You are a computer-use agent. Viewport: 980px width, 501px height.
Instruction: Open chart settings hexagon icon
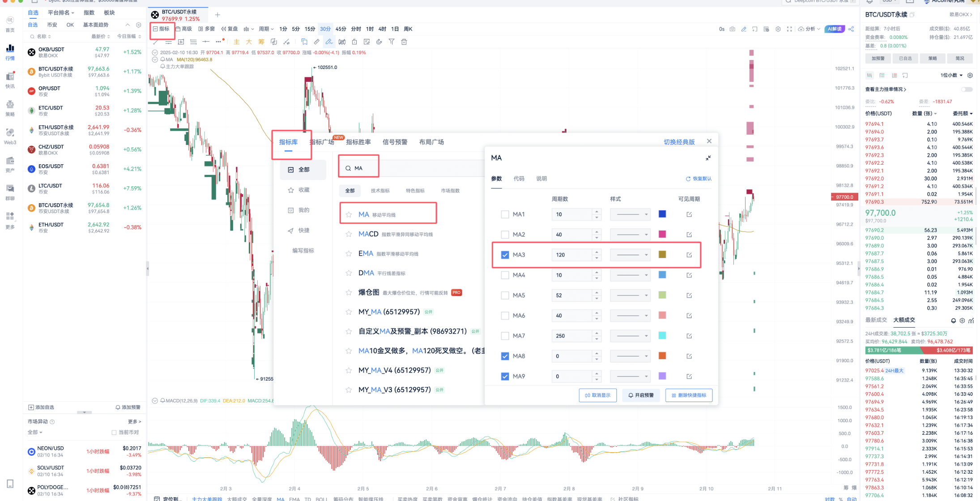[x=778, y=29]
